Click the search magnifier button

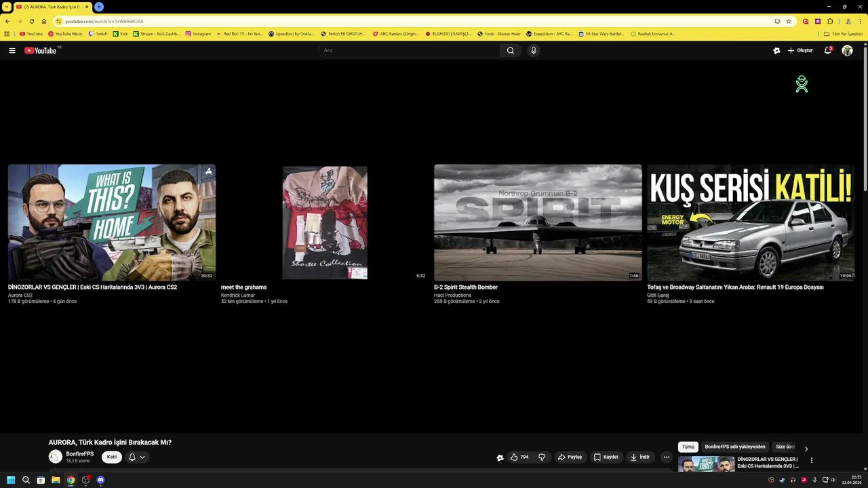511,50
